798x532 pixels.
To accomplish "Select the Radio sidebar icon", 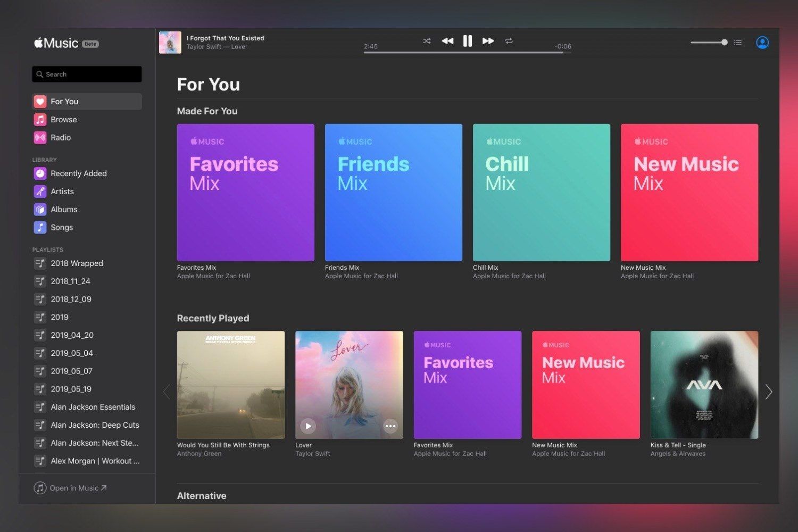I will click(x=40, y=137).
